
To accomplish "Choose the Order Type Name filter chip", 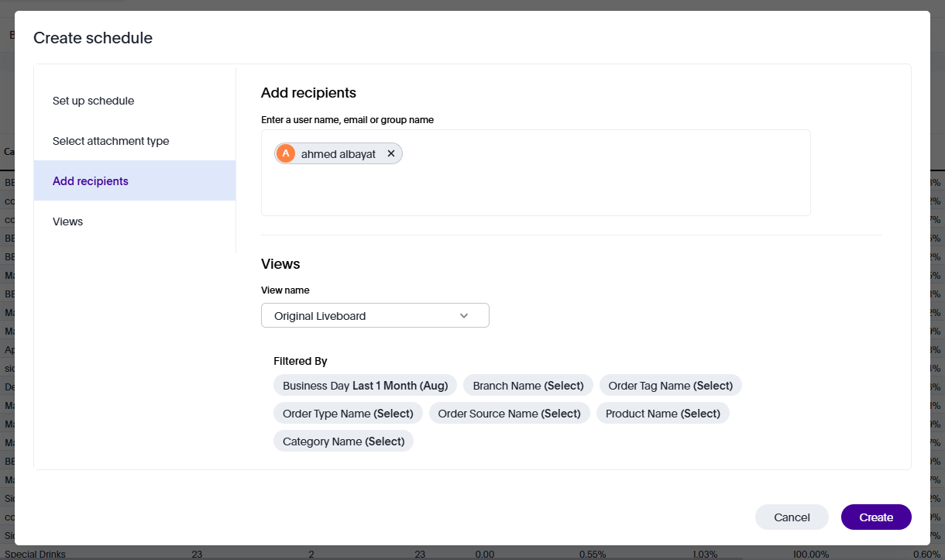I will tap(348, 414).
